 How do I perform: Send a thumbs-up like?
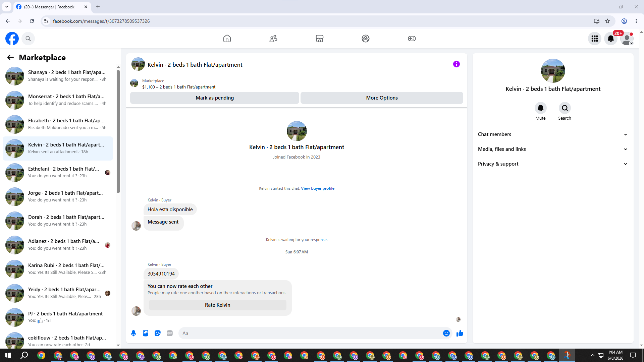click(460, 333)
